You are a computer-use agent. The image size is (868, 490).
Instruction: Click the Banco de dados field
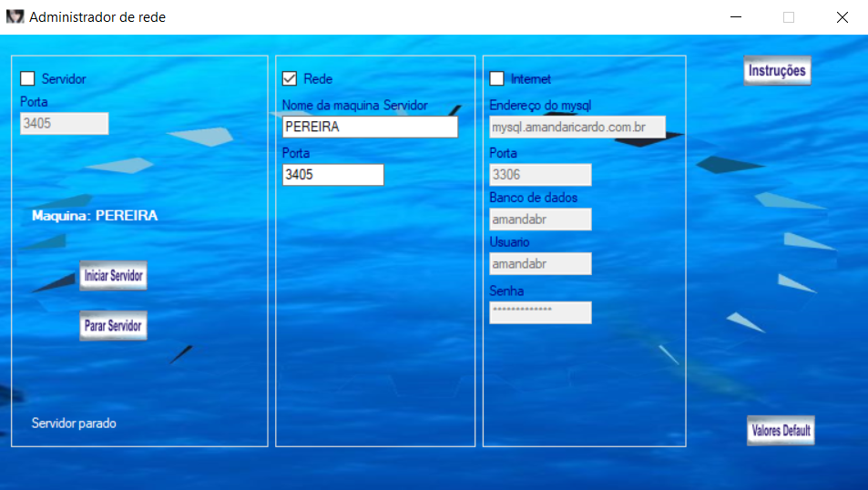pyautogui.click(x=540, y=219)
